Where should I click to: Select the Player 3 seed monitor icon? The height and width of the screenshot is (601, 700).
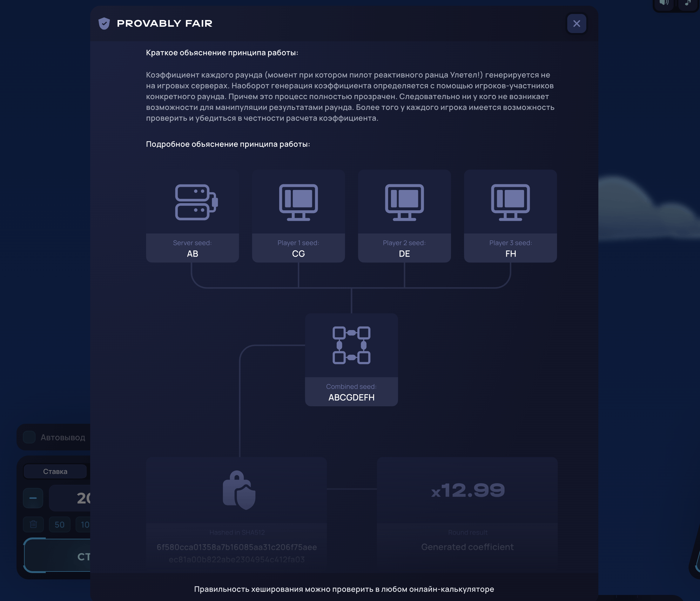(x=510, y=202)
